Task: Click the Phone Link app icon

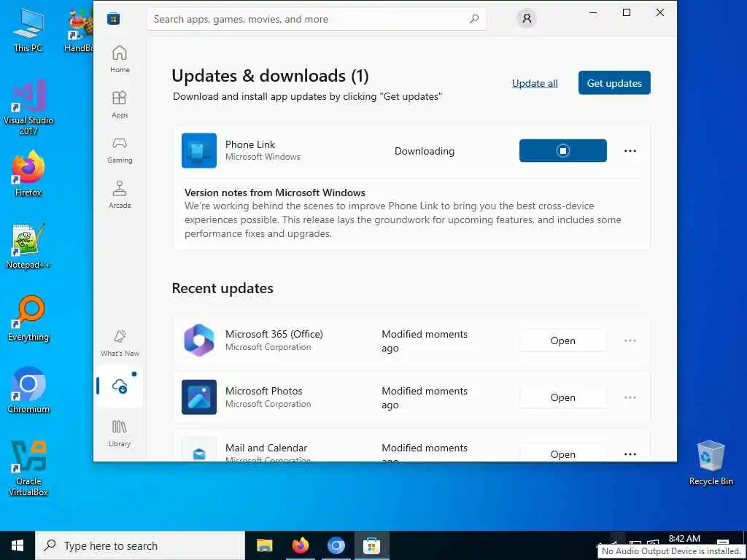Action: (x=198, y=150)
